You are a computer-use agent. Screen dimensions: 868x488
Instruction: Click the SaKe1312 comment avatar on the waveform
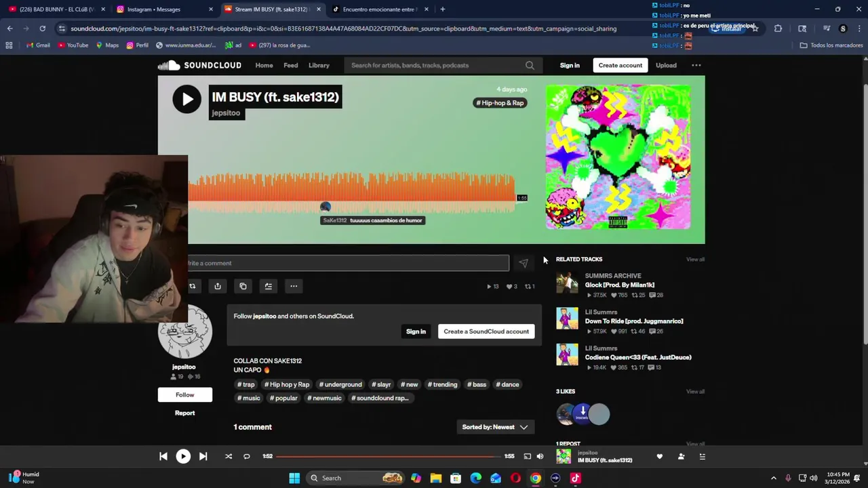325,207
